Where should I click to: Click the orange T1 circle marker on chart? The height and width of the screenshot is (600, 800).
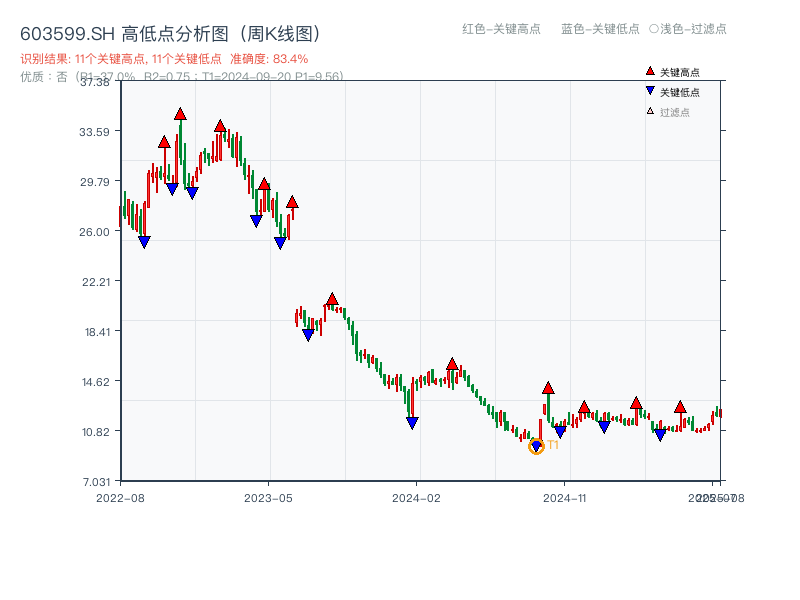coord(535,447)
